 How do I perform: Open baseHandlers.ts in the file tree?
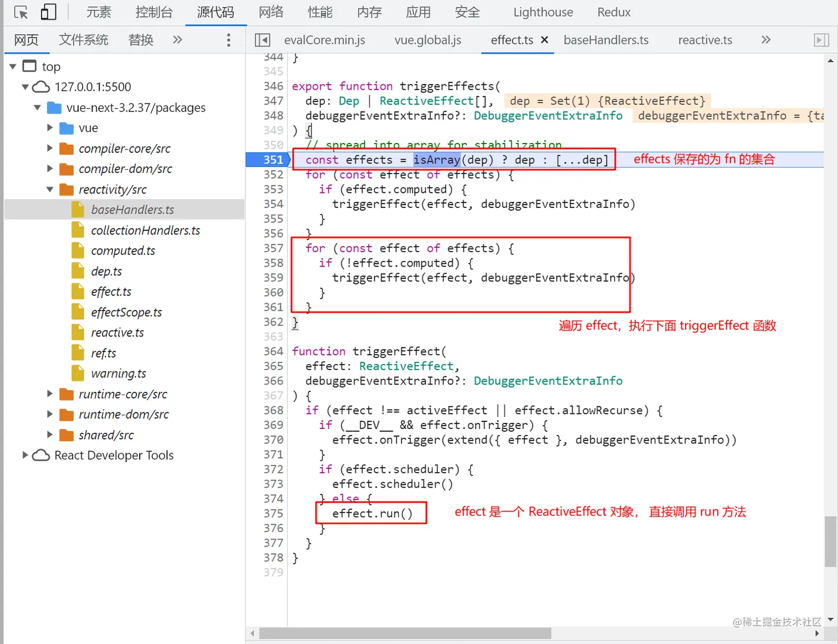[132, 209]
